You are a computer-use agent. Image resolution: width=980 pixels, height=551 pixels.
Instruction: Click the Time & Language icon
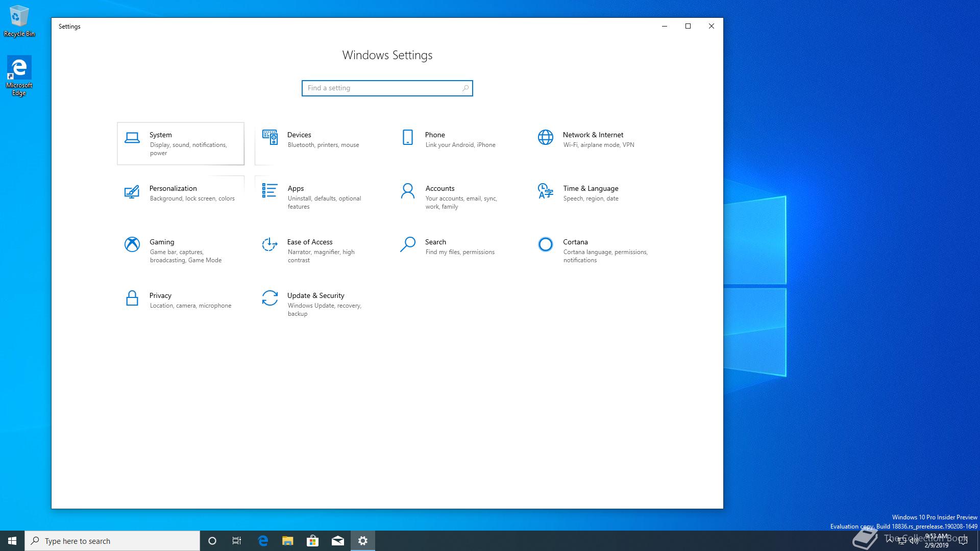(x=546, y=191)
